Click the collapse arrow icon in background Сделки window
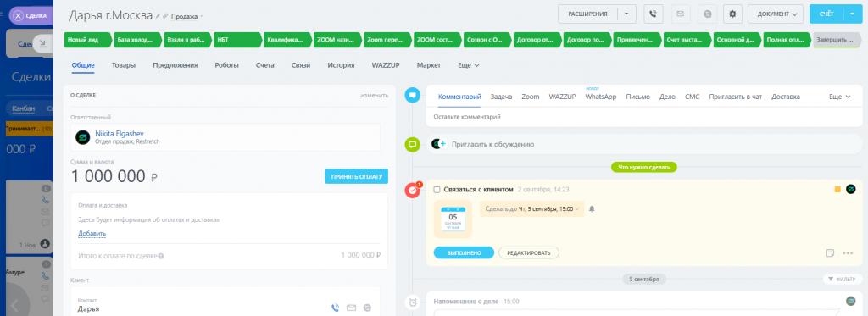 click(42, 45)
